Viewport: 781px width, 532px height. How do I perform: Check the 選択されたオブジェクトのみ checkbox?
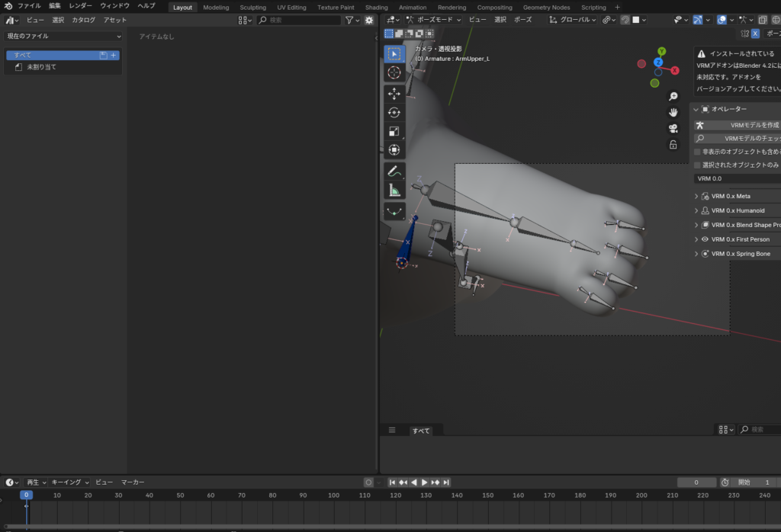697,165
